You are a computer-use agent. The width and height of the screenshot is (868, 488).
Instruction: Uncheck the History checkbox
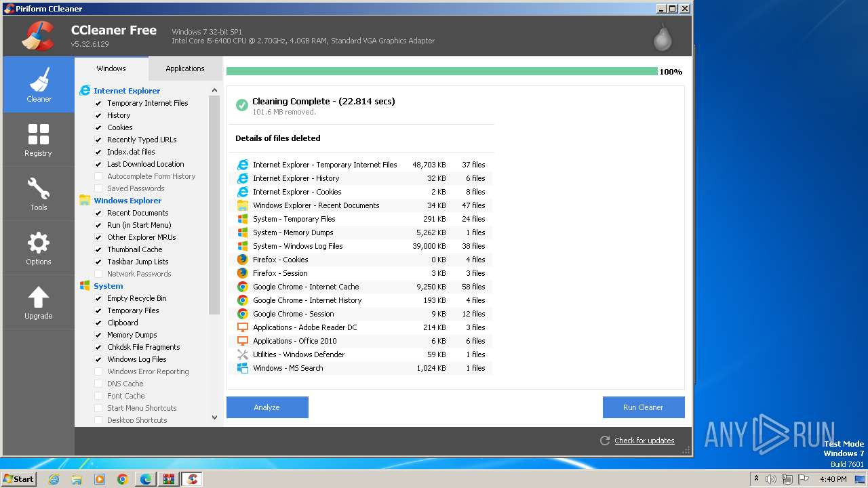point(98,115)
